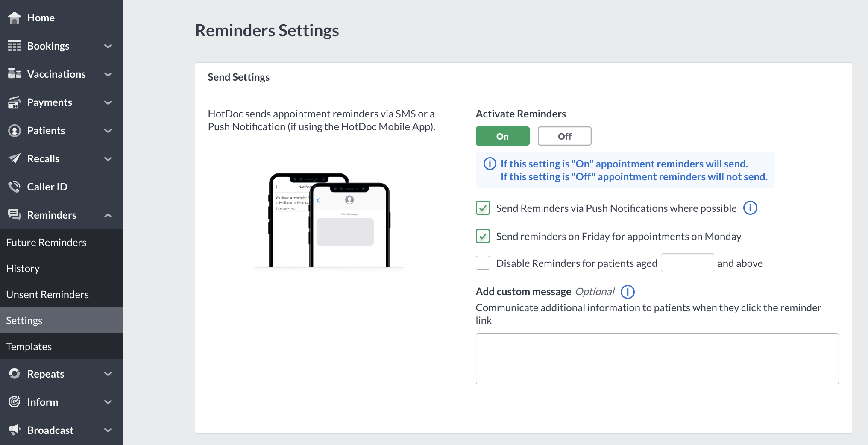Open the Templates page
868x445 pixels.
(29, 346)
